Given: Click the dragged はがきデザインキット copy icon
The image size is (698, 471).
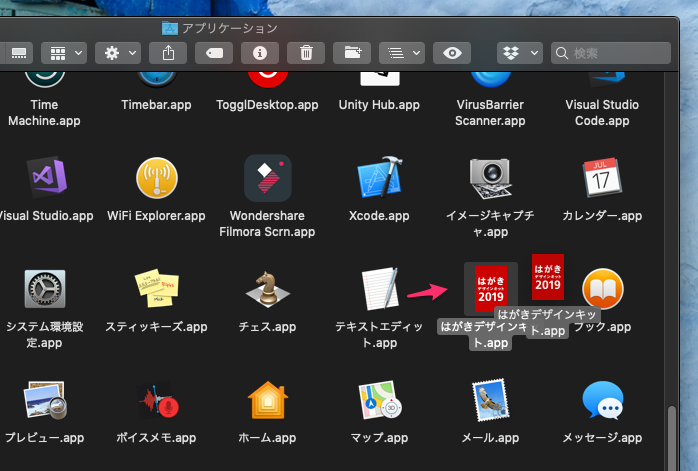Looking at the screenshot, I should (548, 277).
